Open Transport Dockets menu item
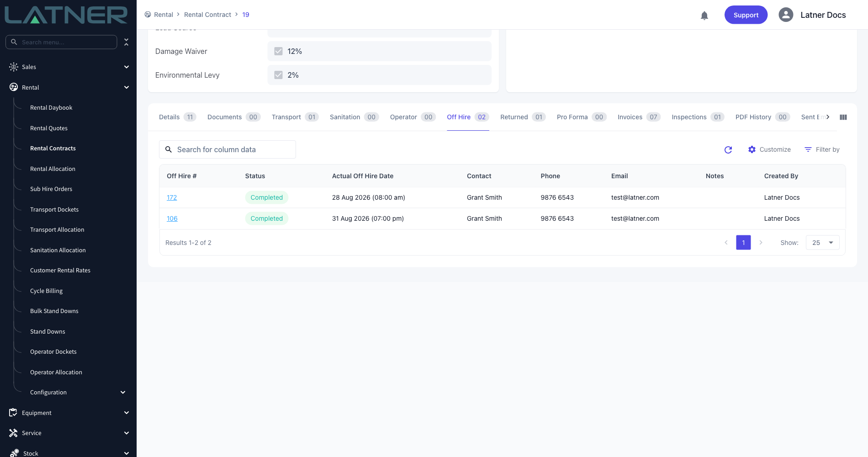The image size is (868, 457). click(x=54, y=209)
